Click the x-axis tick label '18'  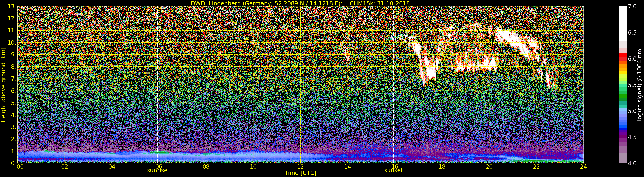(442, 166)
